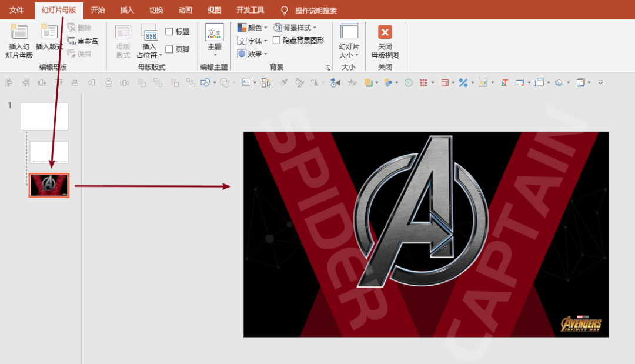The image size is (635, 364).
Task: Click the yellow square shape fill icon
Action: coord(368,82)
